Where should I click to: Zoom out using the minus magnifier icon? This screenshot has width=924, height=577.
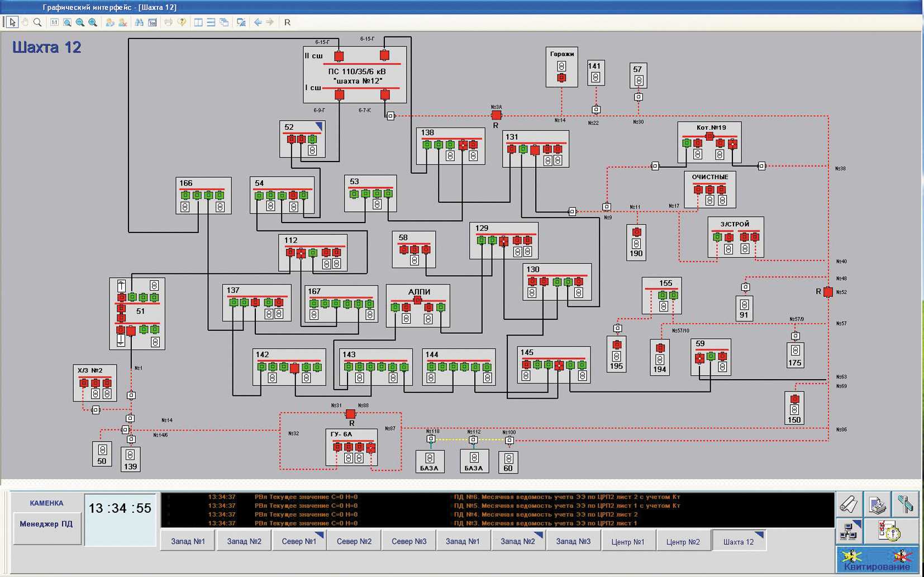coord(80,22)
